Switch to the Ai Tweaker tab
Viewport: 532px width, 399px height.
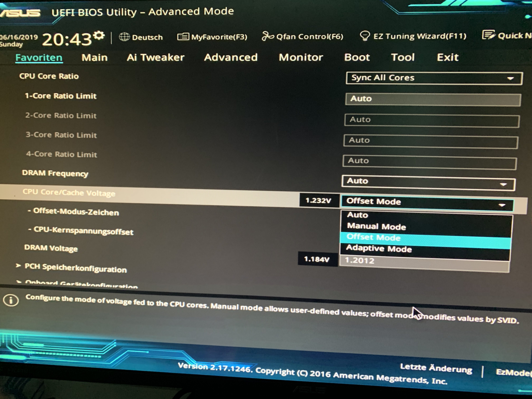(x=155, y=57)
